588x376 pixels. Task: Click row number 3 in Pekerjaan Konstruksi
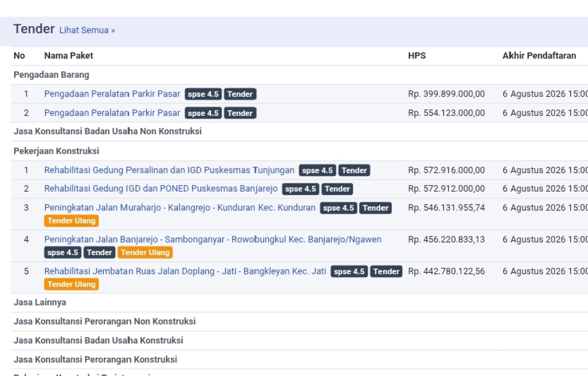pos(26,207)
